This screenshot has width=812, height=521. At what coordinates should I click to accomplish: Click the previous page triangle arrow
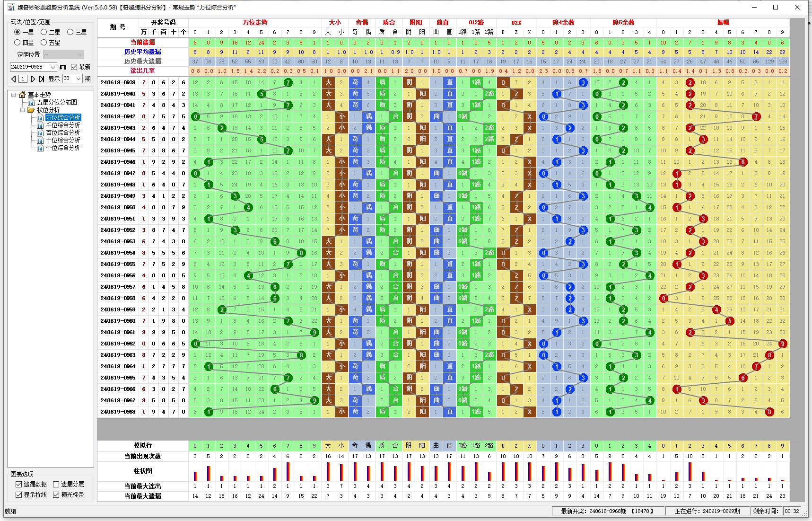(14, 79)
